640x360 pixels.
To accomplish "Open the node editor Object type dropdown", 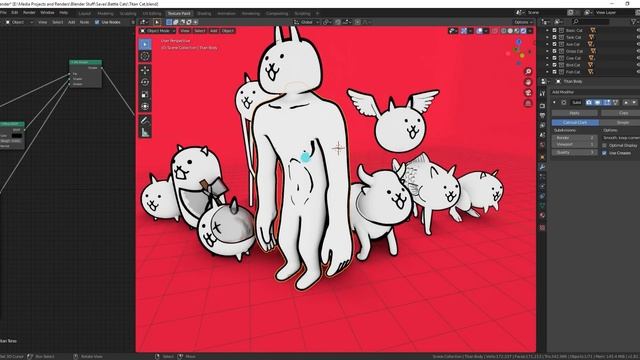I will pyautogui.click(x=19, y=22).
